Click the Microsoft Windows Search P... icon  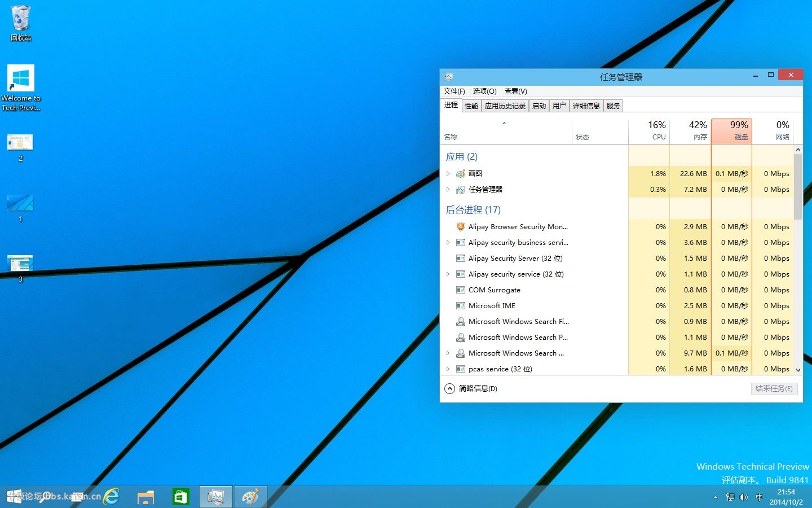pos(461,338)
